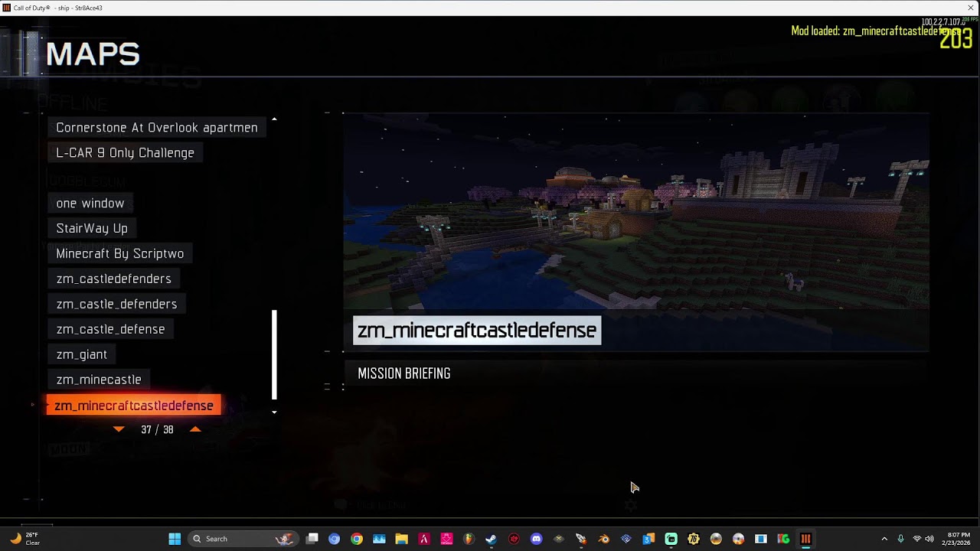Click the scroll-up arrow above map list
This screenshot has width=980, height=551.
pyautogui.click(x=274, y=119)
